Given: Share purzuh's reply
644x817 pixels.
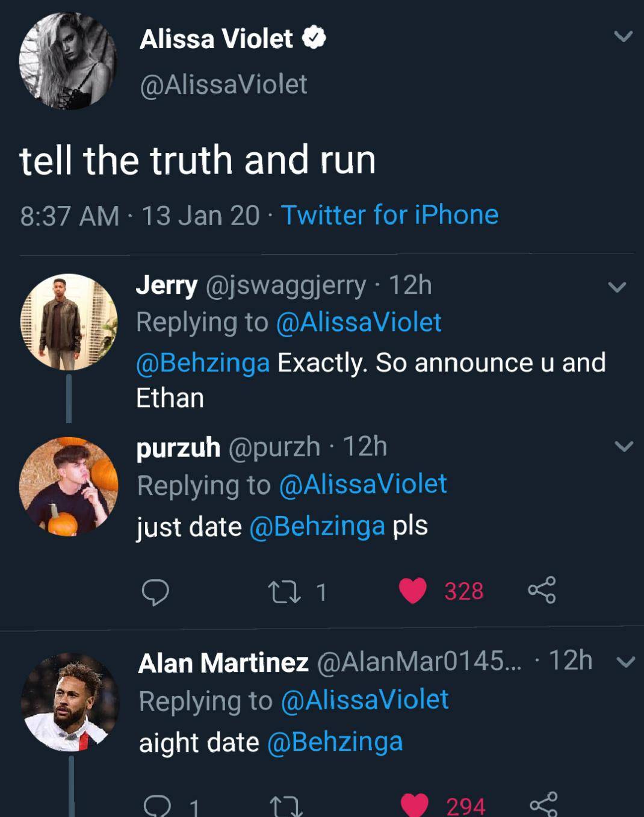Looking at the screenshot, I should pyautogui.click(x=542, y=591).
